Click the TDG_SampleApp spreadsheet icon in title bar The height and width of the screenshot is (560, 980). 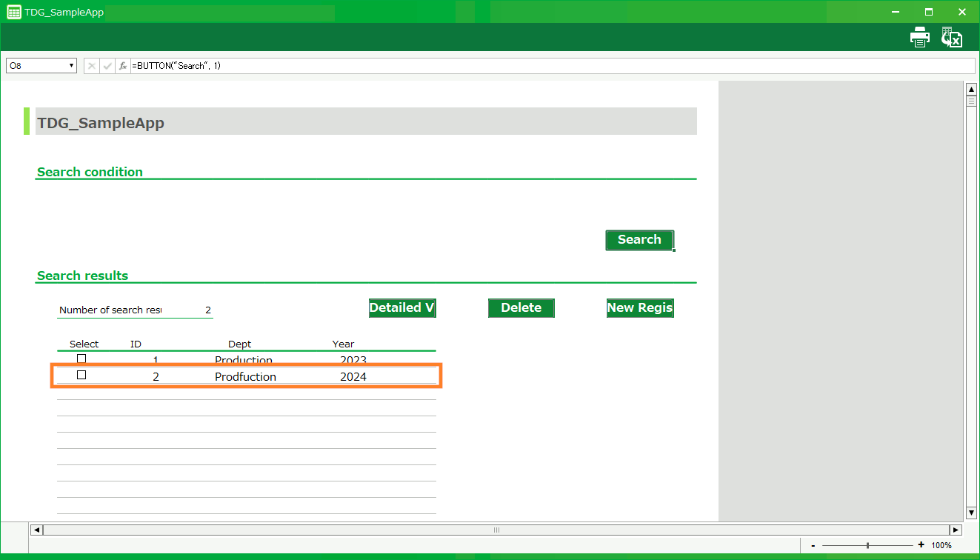tap(13, 12)
